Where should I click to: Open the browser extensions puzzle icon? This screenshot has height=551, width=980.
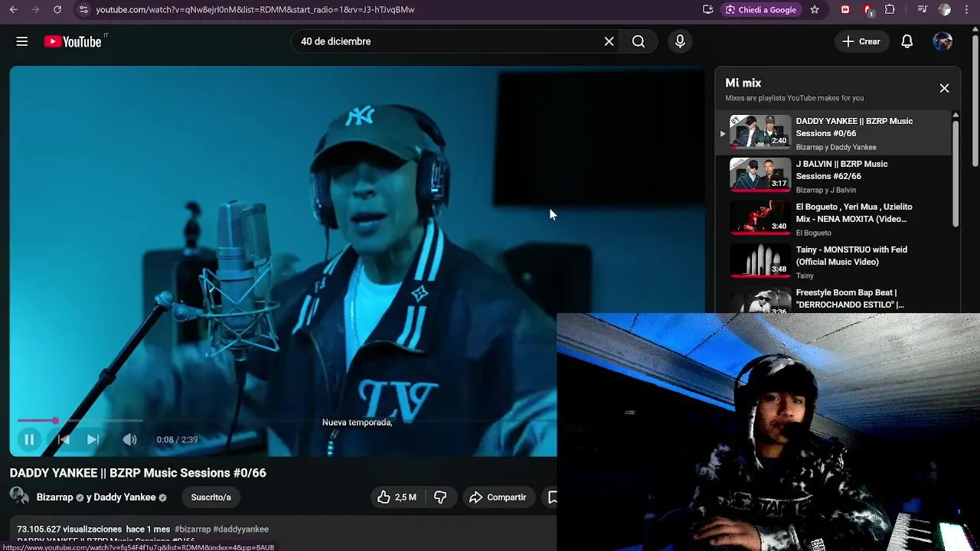point(890,9)
